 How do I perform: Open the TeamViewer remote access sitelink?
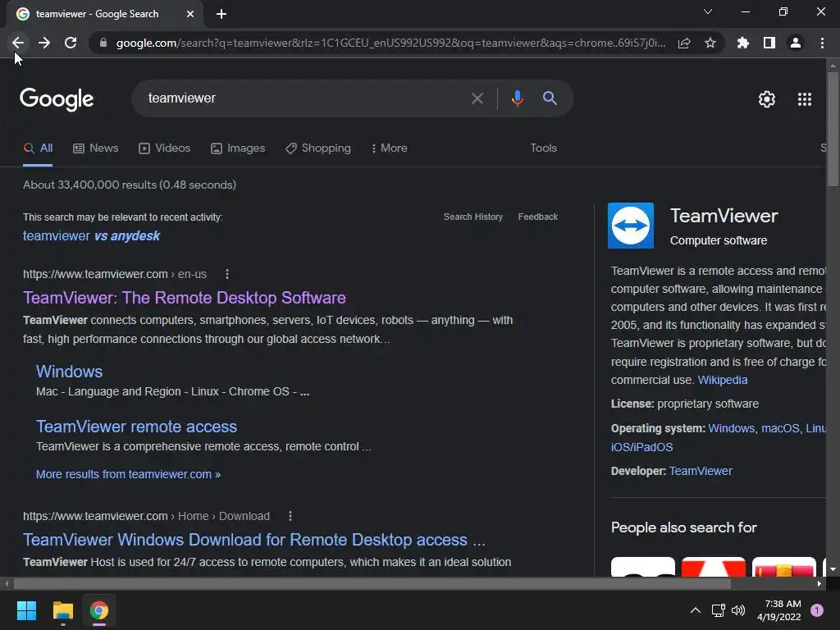click(136, 427)
